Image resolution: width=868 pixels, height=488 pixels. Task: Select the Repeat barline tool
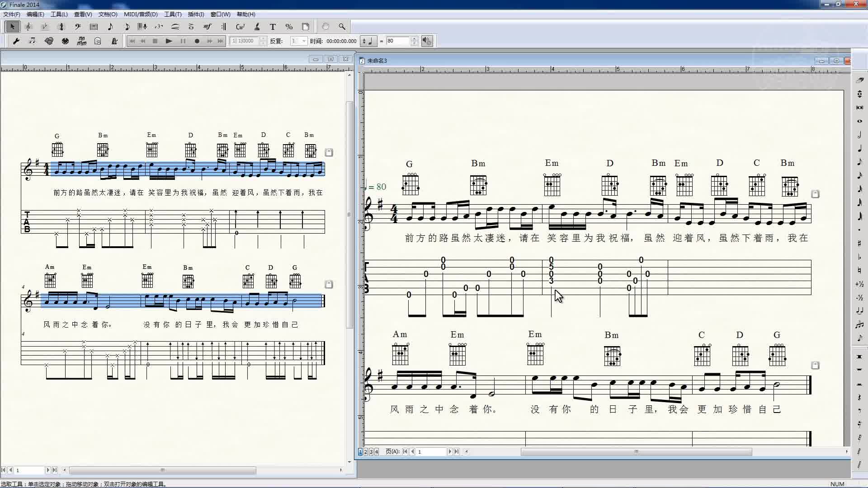(224, 27)
